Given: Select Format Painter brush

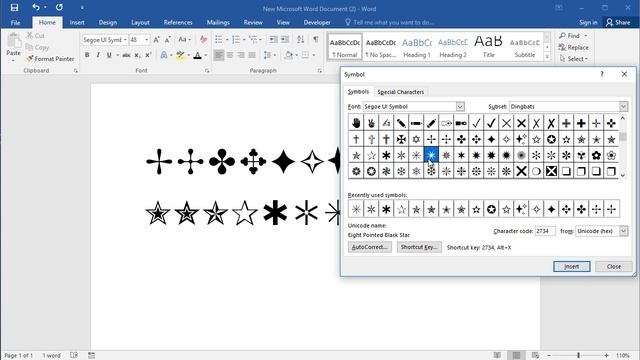Looking at the screenshot, I should pyautogui.click(x=50, y=59).
